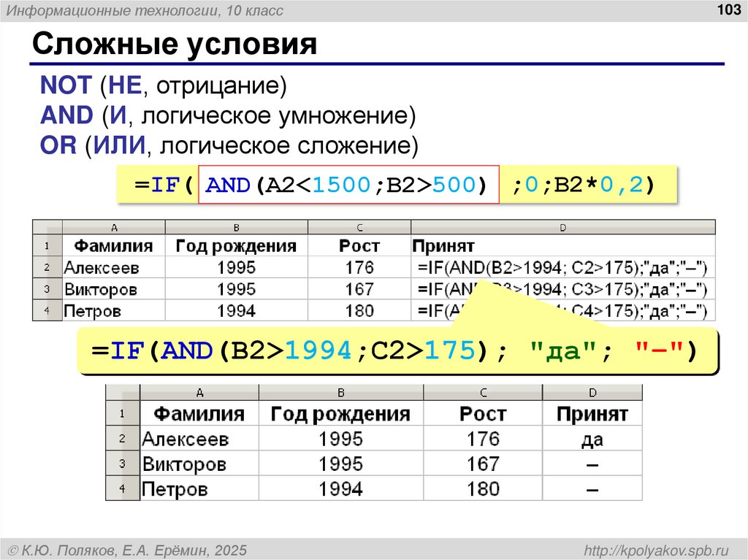Click the 'AND' logical multiplication line
The width and height of the screenshot is (748, 560).
(x=228, y=115)
